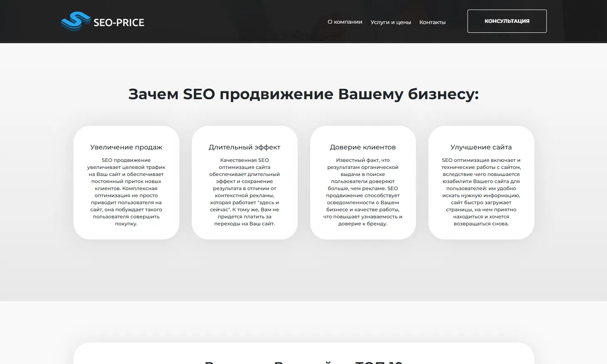Click the paragraph beginning 'Качественная SEO оптимизация'
The height and width of the screenshot is (364, 607).
(245, 192)
